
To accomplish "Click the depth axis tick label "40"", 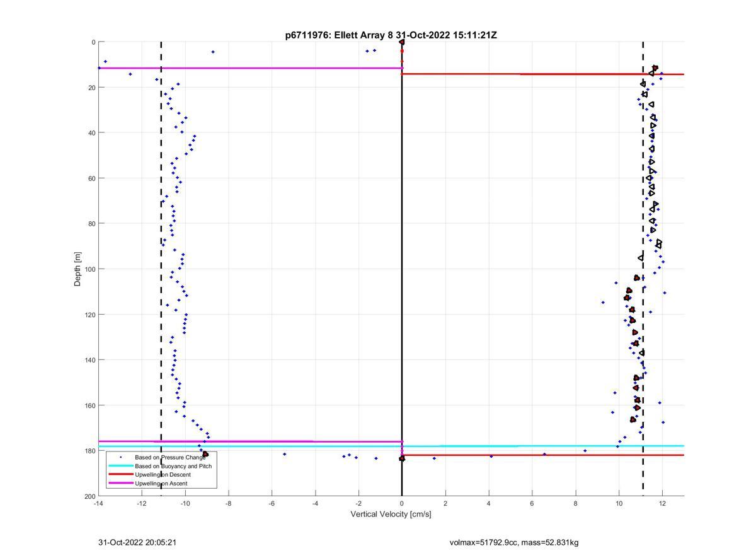I will point(92,133).
